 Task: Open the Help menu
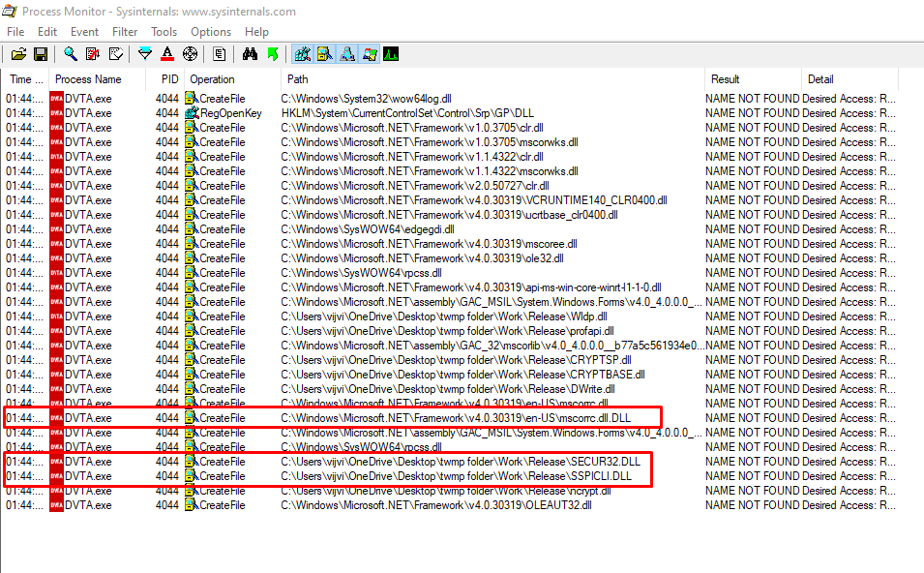(x=257, y=32)
